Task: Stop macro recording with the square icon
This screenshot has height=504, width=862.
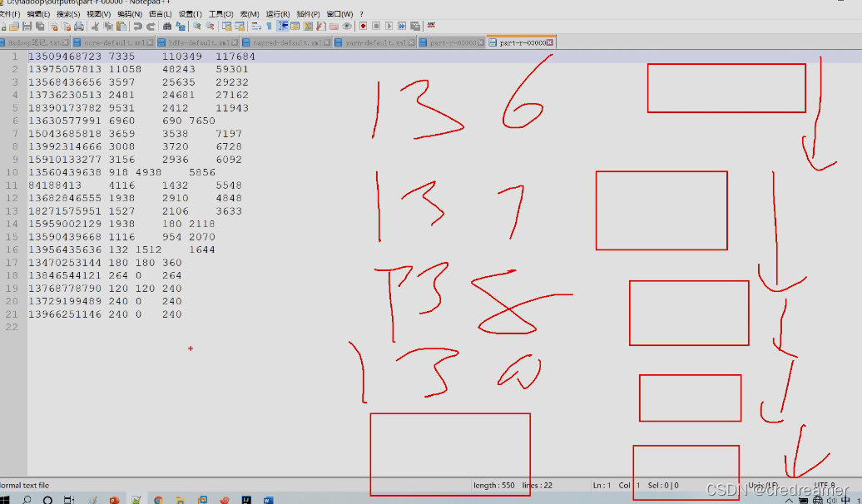Action: [377, 26]
